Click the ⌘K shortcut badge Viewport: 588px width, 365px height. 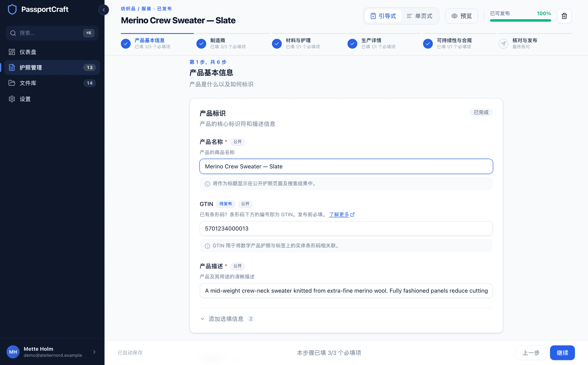coord(89,33)
